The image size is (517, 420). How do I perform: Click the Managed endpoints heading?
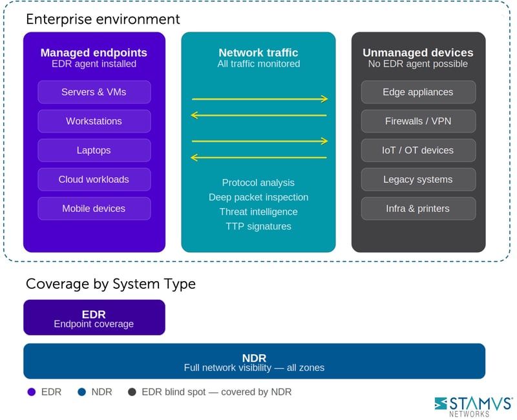(x=94, y=53)
